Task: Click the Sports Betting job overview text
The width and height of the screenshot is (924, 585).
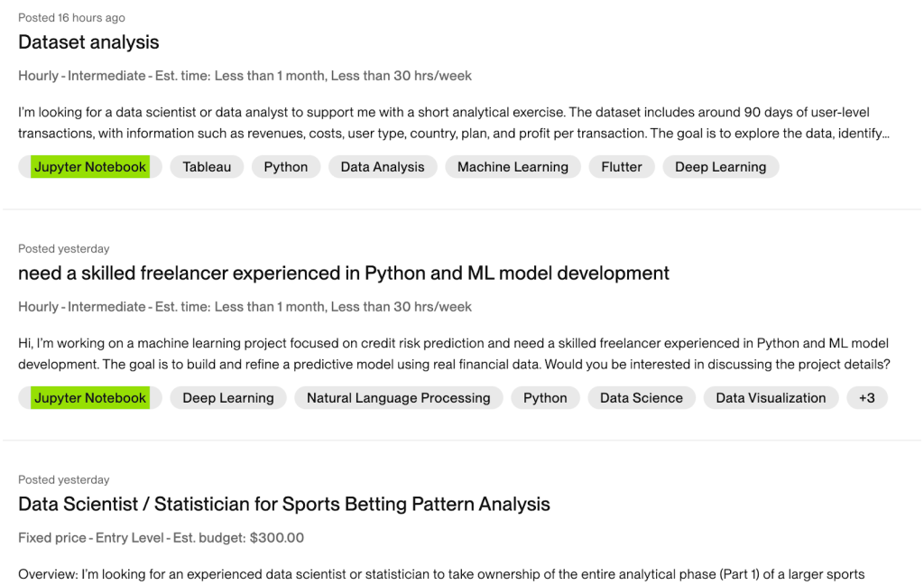Action: click(x=442, y=574)
